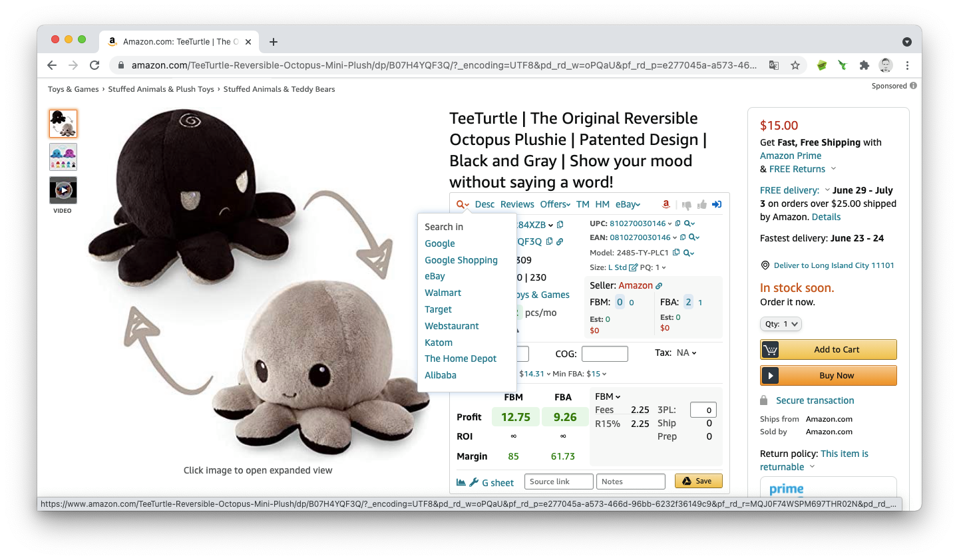959x560 pixels.
Task: Click the Save to Drive button
Action: click(x=698, y=481)
